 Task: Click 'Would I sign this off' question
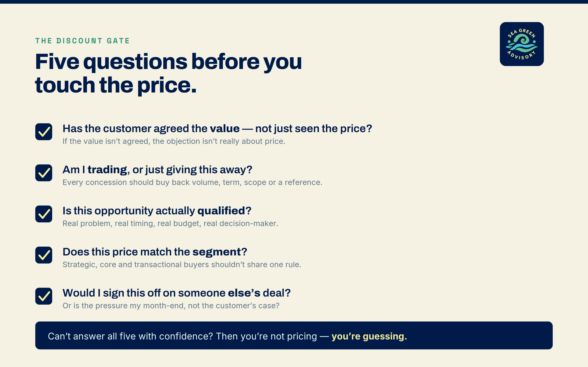(x=177, y=293)
